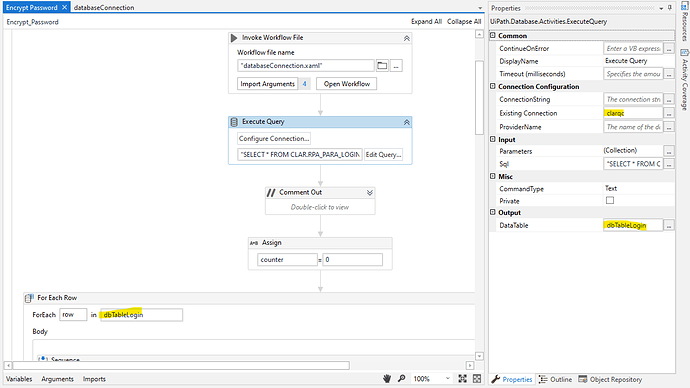
Task: Click the workflow file name input field
Action: (x=305, y=66)
